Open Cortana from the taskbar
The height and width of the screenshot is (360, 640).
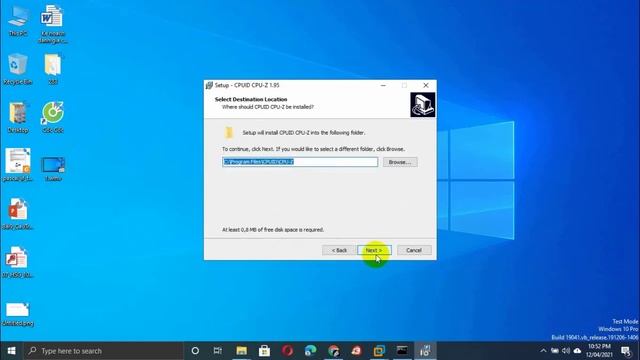click(195, 351)
